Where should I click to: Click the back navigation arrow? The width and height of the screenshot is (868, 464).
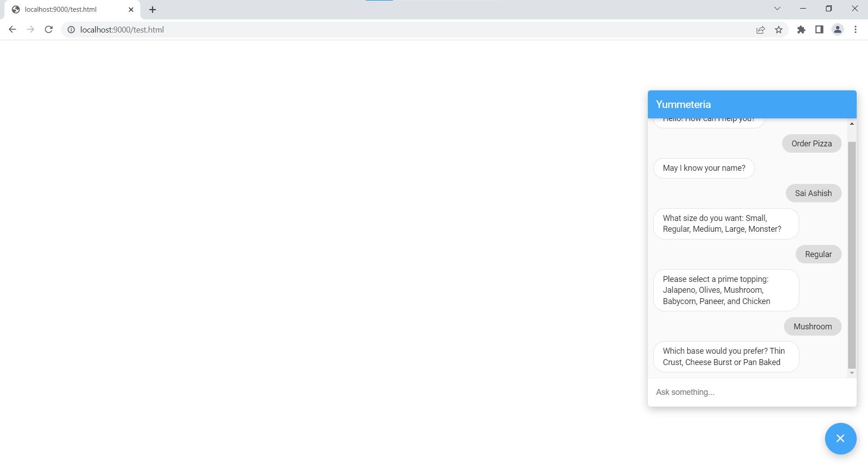[x=12, y=29]
